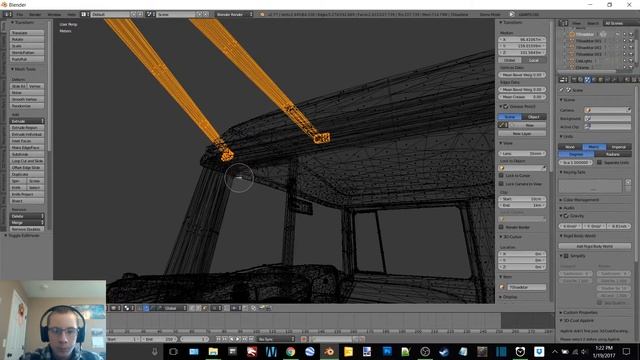
Task: Toggle Render Border checkbox
Action: click(x=501, y=227)
